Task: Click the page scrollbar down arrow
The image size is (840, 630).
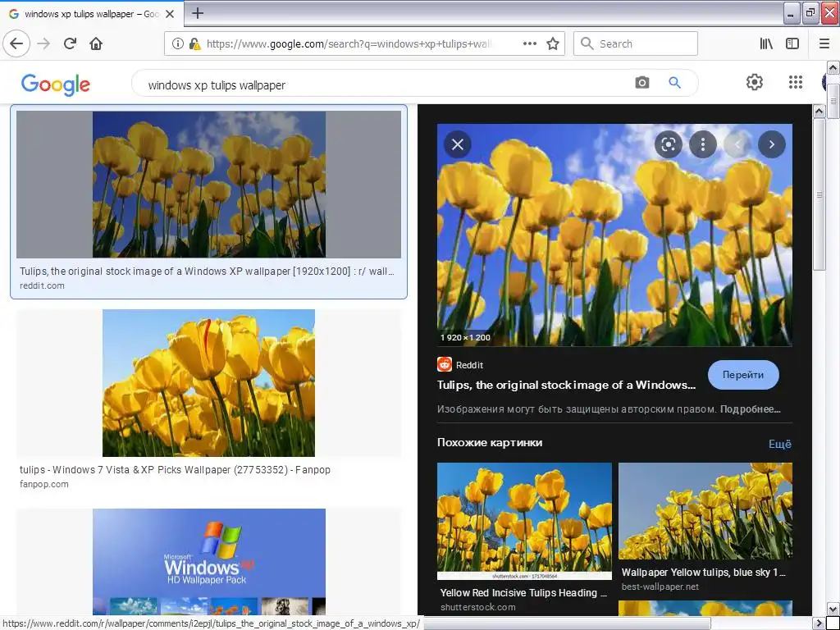Action: coord(833,609)
